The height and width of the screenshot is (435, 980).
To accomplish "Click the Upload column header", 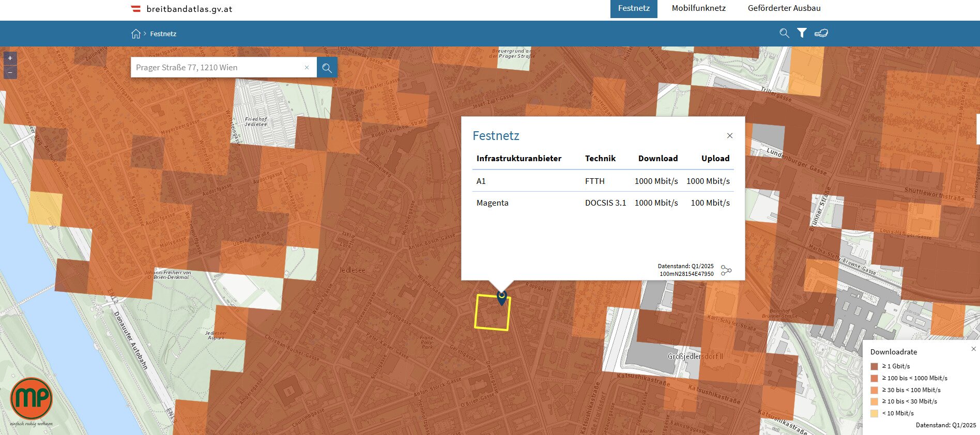I will click(715, 158).
